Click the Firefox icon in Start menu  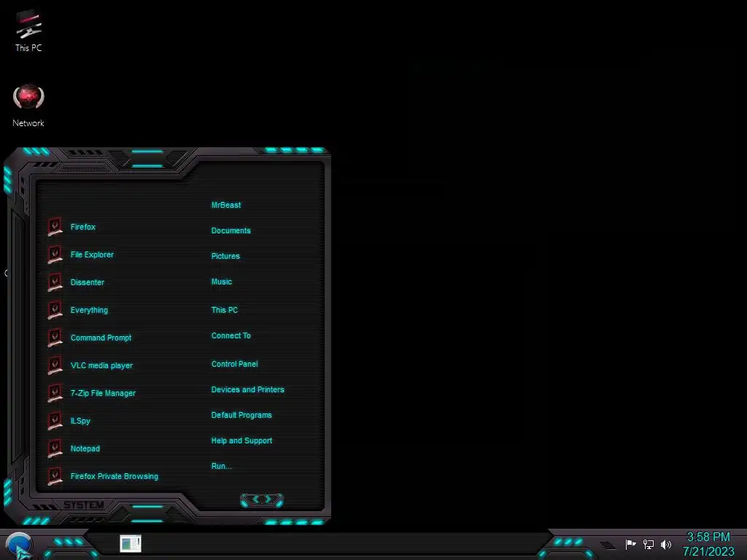pos(55,227)
